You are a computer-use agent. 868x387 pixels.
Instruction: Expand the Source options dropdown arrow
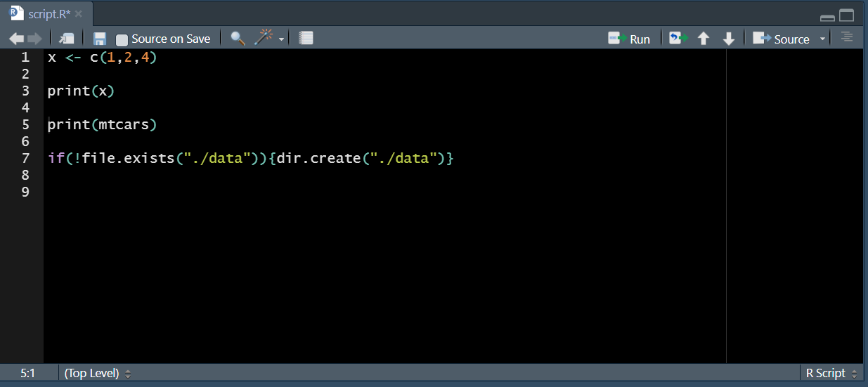click(x=822, y=39)
